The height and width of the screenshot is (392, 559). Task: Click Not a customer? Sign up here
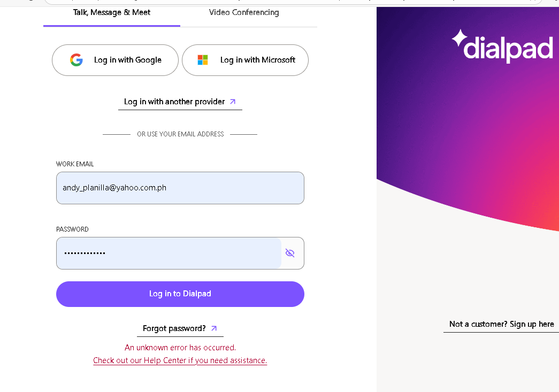(501, 324)
